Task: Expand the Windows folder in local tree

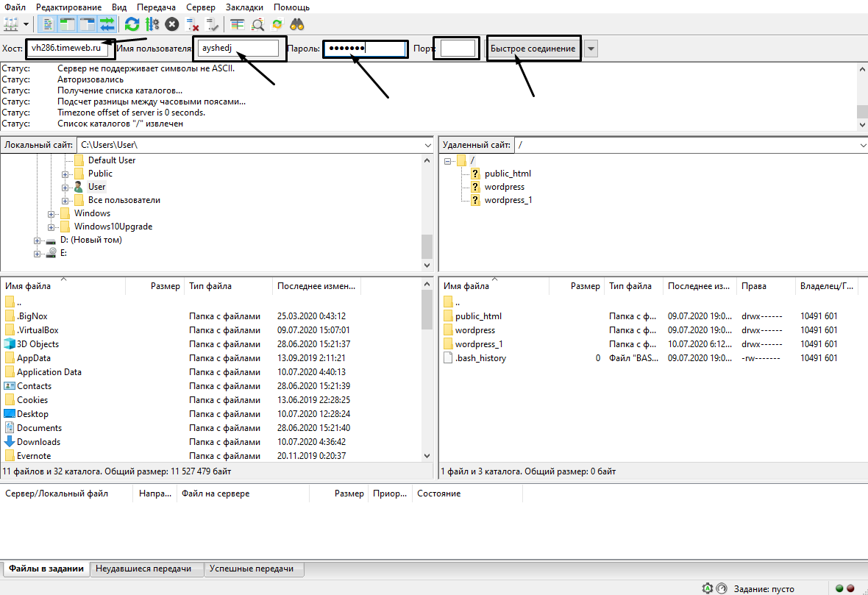Action: (x=50, y=213)
